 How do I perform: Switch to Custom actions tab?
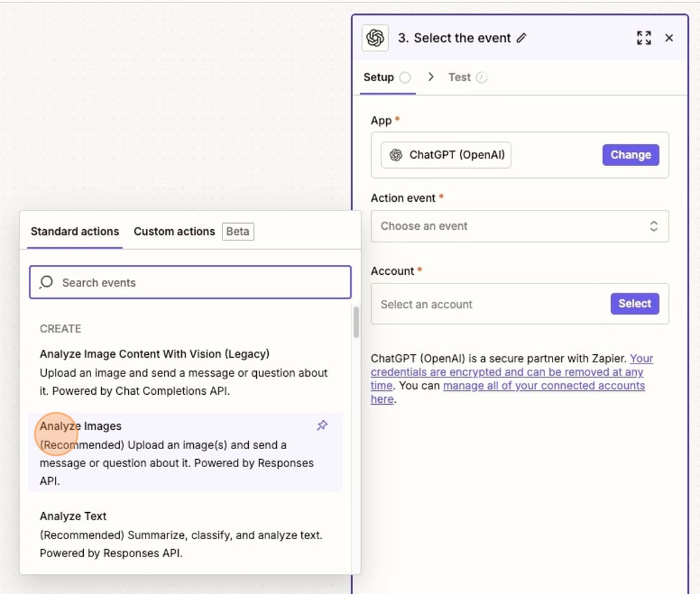pos(174,232)
